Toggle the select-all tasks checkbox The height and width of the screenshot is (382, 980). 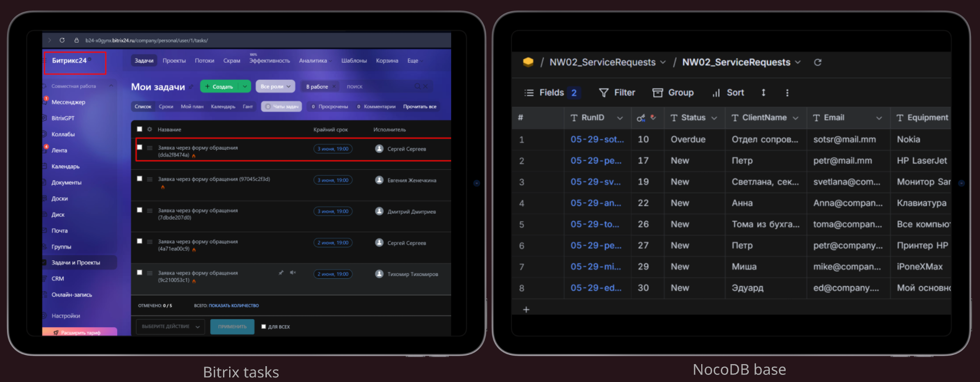point(139,129)
